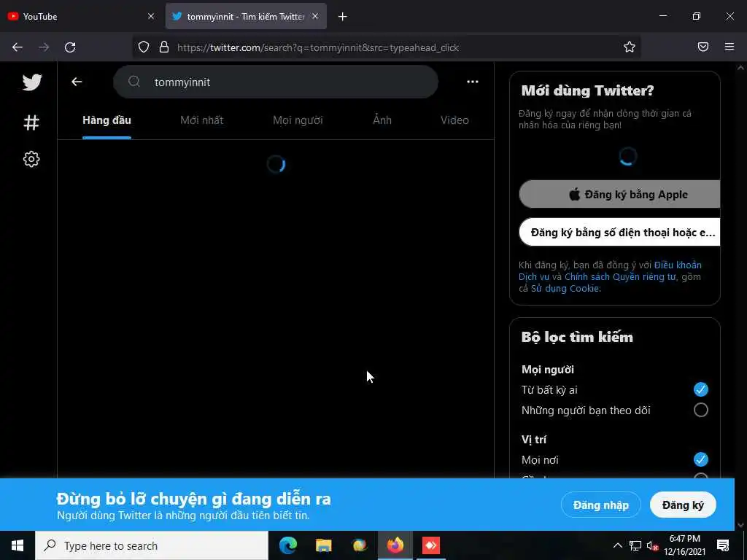Click the Windows taskbar search box

(x=152, y=545)
